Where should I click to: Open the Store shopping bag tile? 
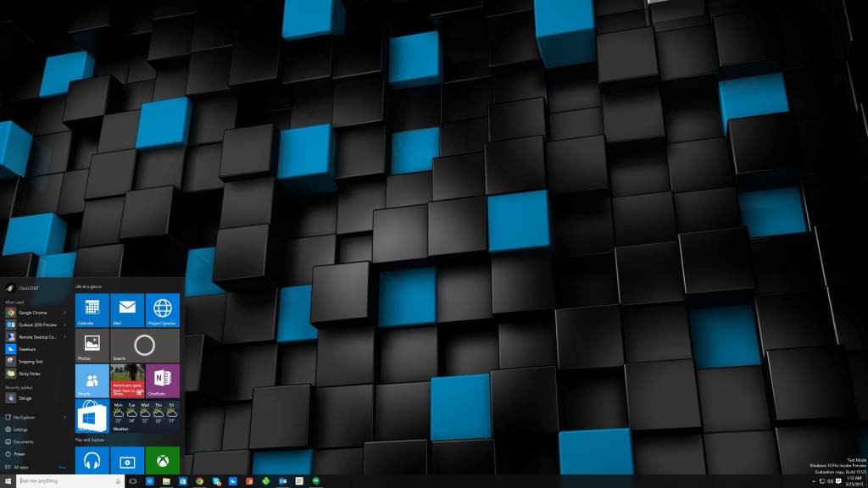tap(92, 416)
